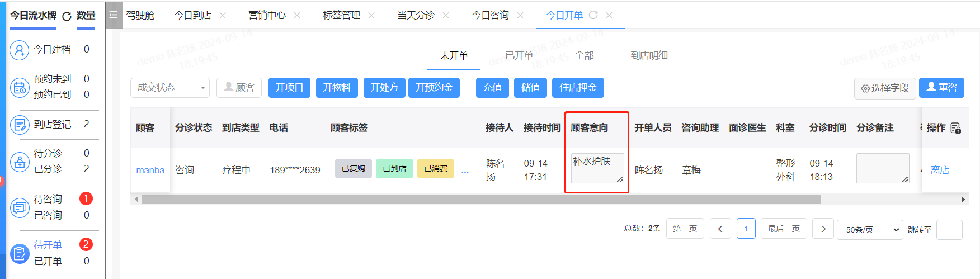Open the 50条/页 page size dropdown
The width and height of the screenshot is (980, 279).
pos(870,230)
